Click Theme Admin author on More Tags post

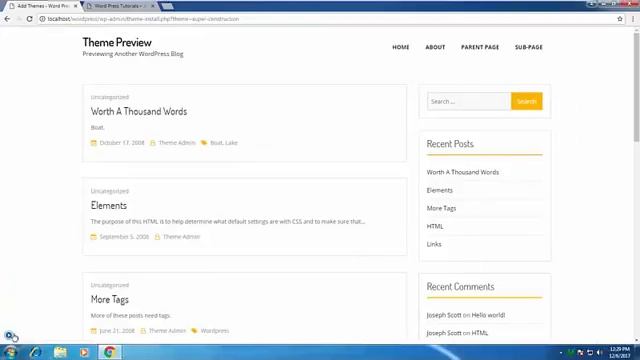click(167, 331)
